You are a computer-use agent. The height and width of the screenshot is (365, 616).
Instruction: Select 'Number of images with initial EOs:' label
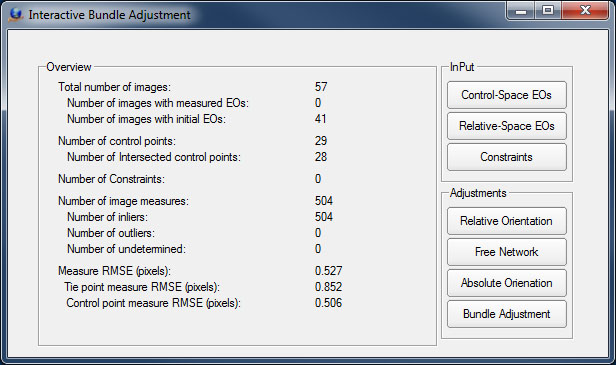point(147,119)
